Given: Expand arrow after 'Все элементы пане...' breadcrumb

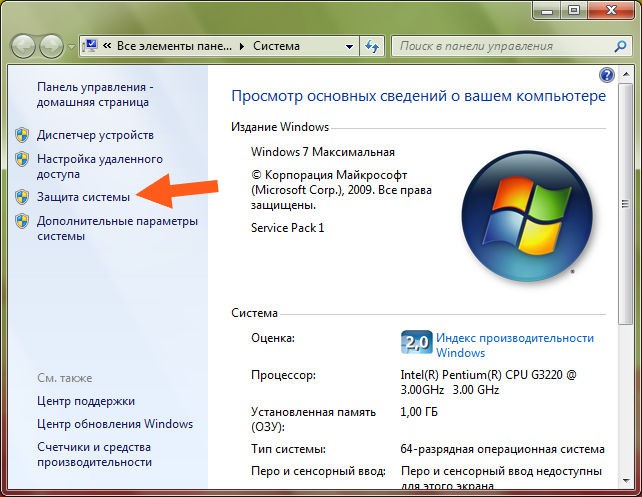Looking at the screenshot, I should pos(242,47).
